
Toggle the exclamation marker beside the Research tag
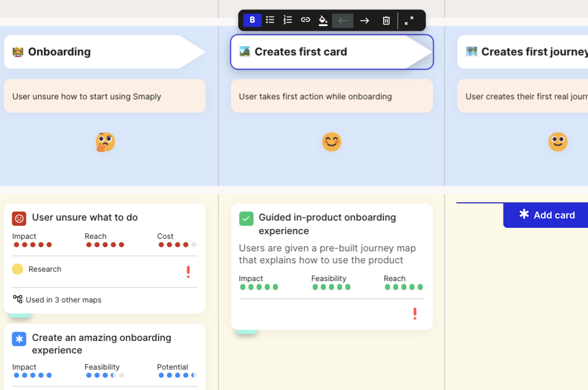[188, 272]
